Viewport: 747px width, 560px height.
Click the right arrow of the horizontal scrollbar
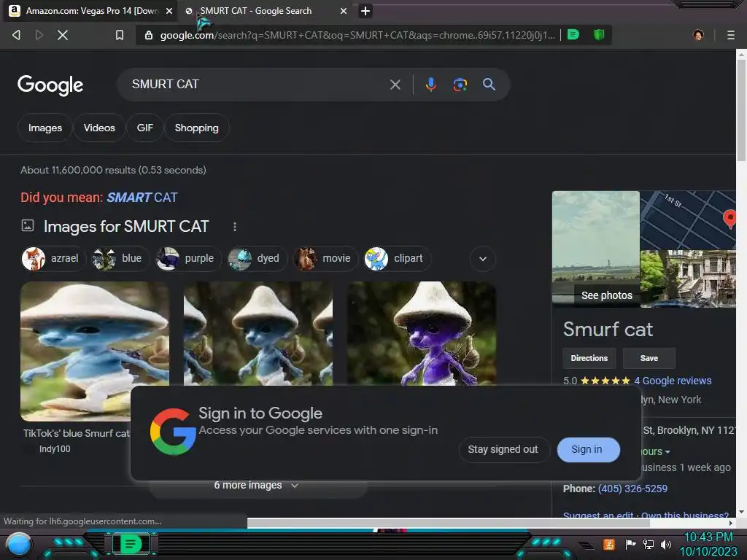point(731,523)
